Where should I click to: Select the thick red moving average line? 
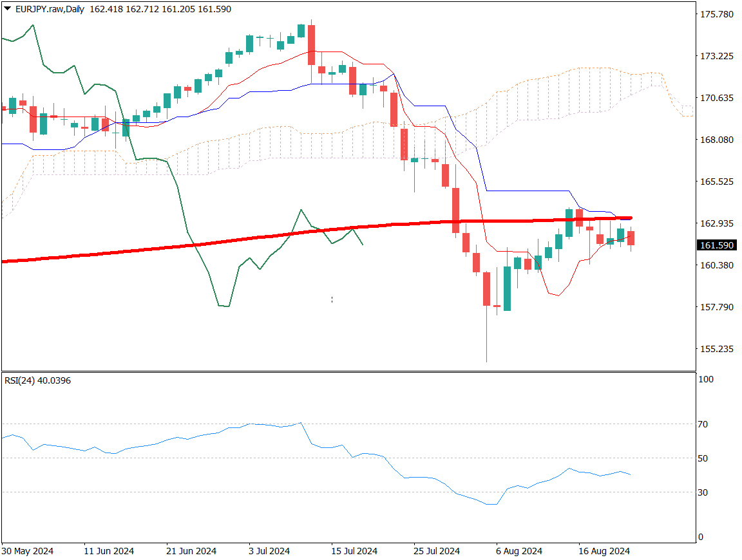[193, 245]
